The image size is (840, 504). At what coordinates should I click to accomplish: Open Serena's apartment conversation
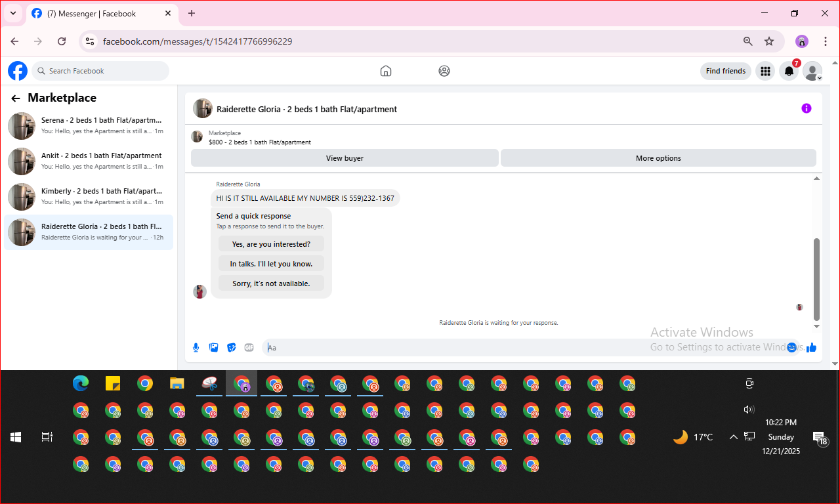click(89, 125)
